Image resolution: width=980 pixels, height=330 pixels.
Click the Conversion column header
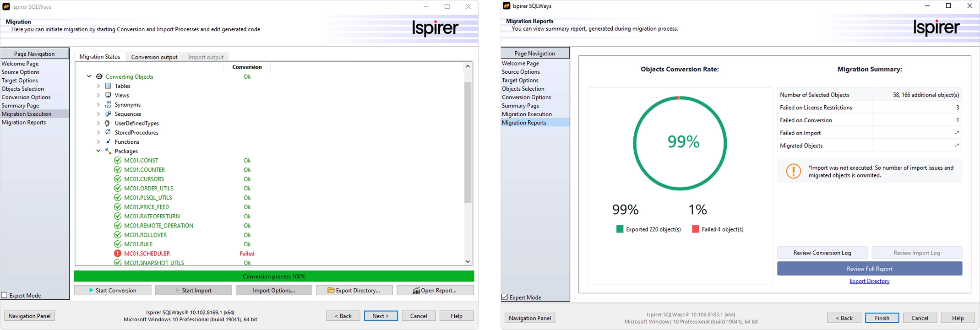247,67
